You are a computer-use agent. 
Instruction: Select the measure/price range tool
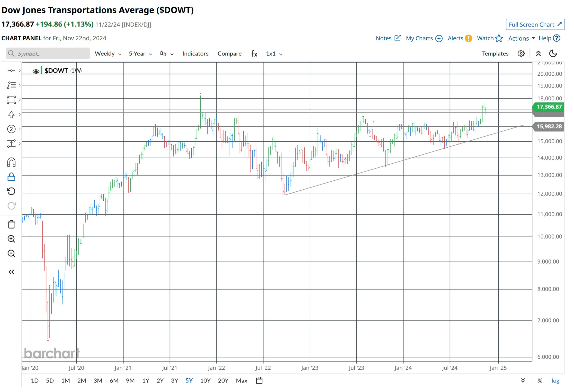(11, 143)
